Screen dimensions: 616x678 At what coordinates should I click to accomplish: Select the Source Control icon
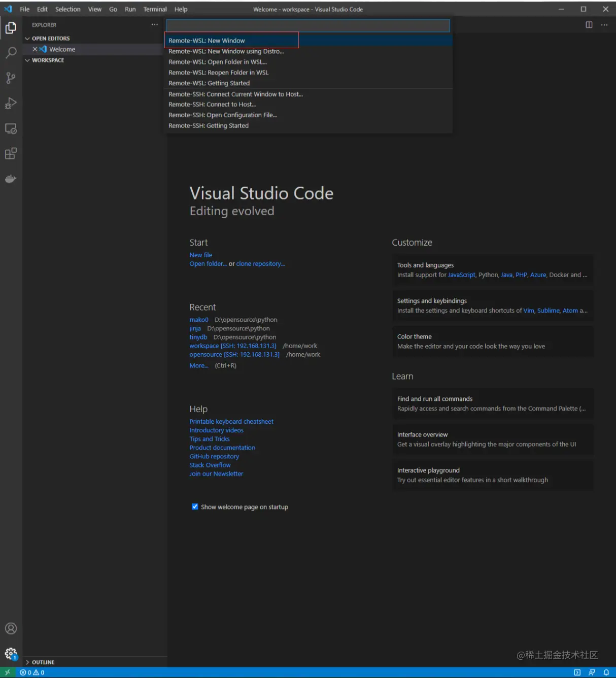coord(11,78)
